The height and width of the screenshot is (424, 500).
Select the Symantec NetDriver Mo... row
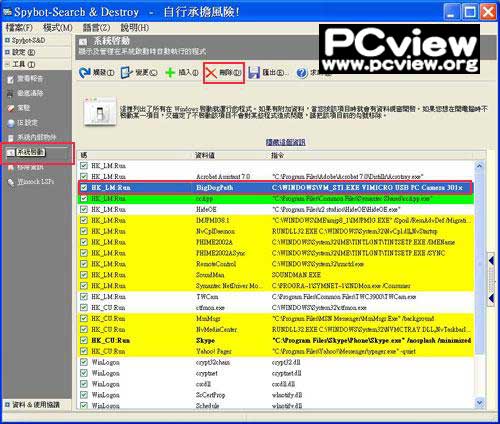[x=276, y=286]
